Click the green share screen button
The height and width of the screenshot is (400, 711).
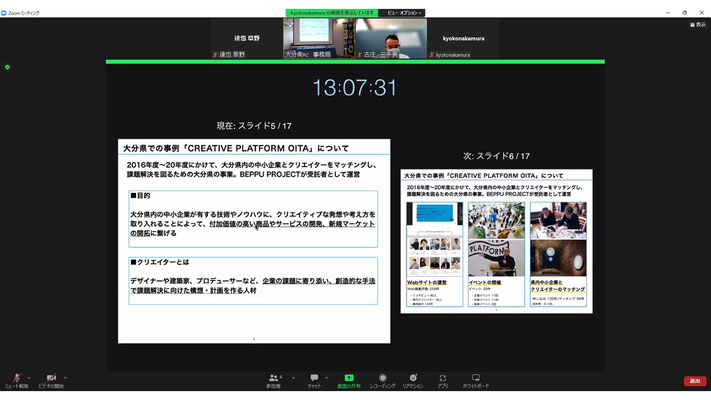click(349, 380)
